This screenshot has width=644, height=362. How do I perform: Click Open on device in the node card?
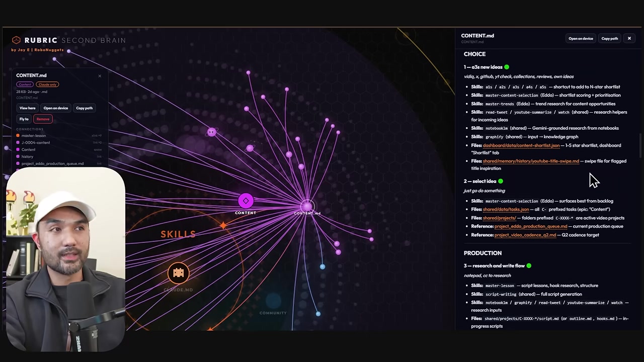[56, 108]
